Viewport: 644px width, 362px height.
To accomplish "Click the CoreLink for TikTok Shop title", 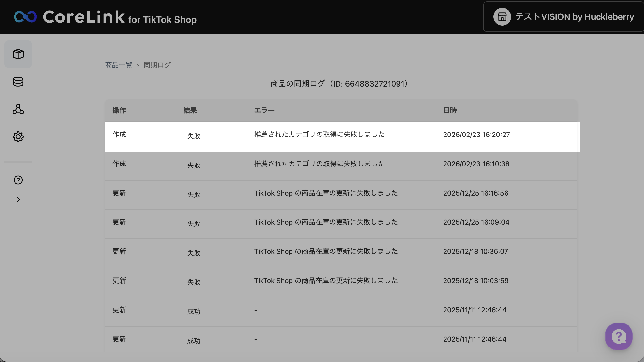I will pyautogui.click(x=120, y=17).
